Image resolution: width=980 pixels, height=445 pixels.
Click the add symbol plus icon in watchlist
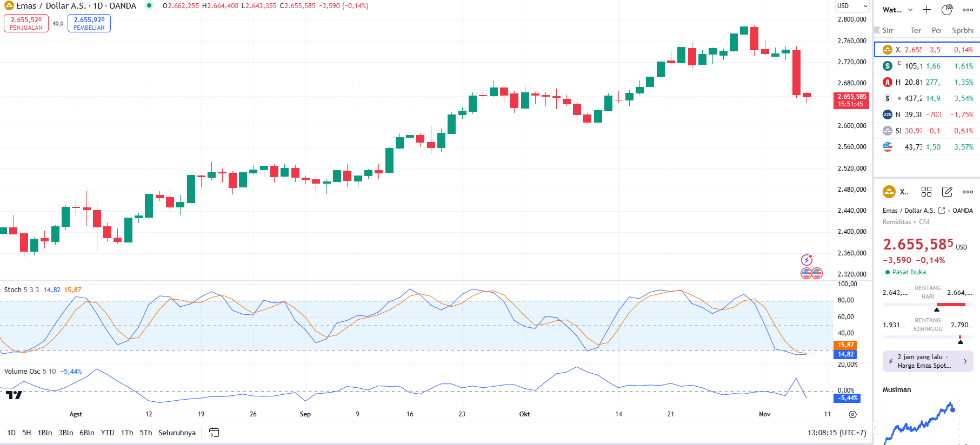pyautogui.click(x=926, y=10)
